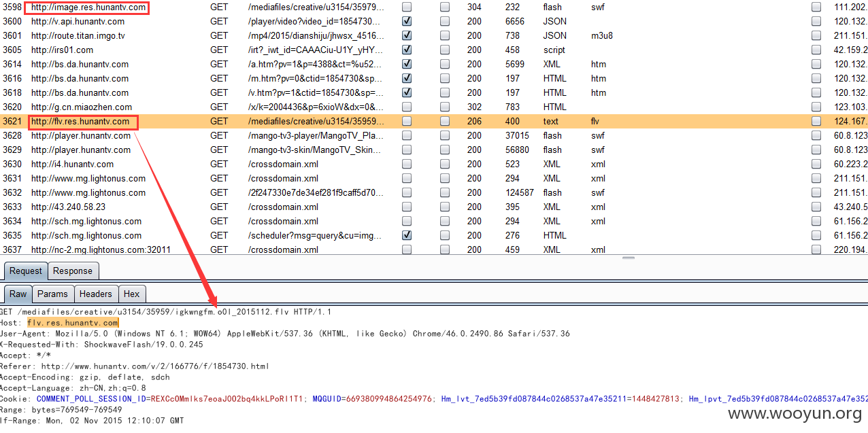Click URL /x/k=2004436&p=6xioW in row 3620
This screenshot has height=433, width=868.
tap(316, 107)
